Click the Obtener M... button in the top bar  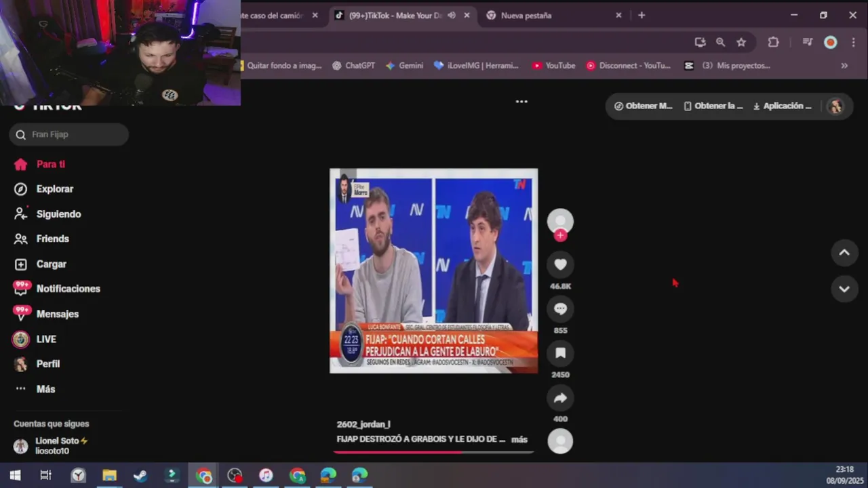click(644, 106)
